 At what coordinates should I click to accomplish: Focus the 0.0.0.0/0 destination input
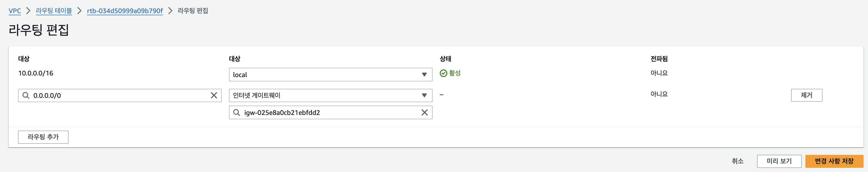(120, 95)
